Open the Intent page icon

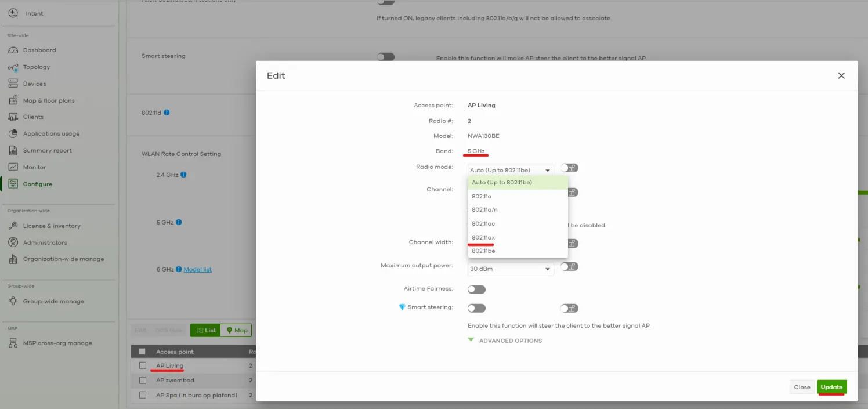pyautogui.click(x=13, y=13)
